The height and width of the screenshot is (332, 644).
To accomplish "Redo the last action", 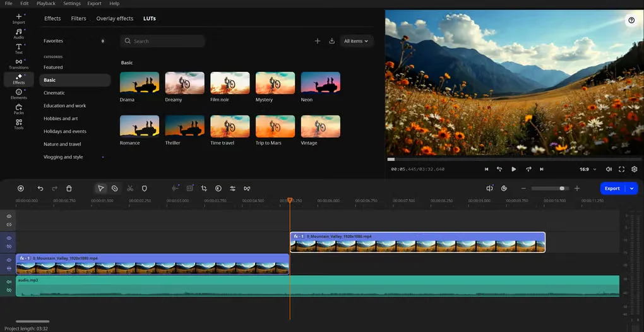I will point(55,188).
